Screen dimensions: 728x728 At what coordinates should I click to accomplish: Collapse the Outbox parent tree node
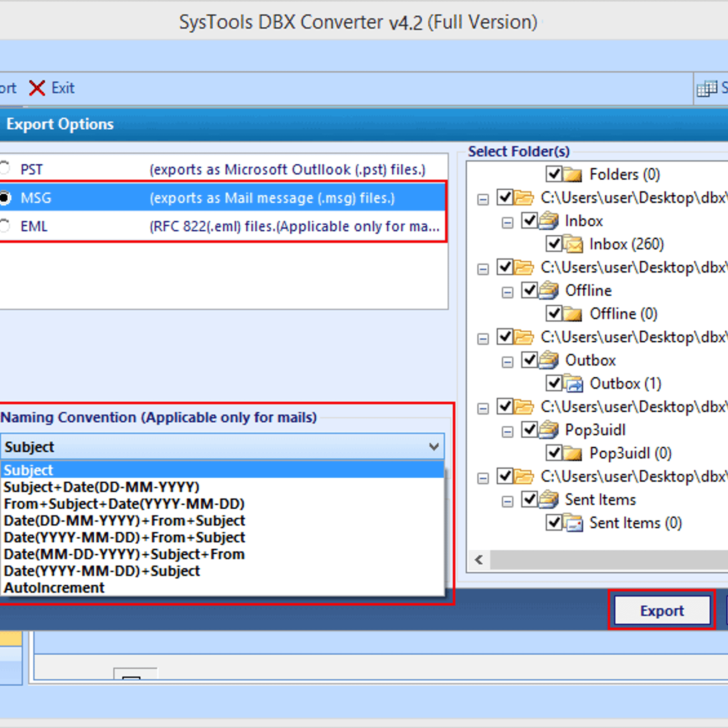(507, 362)
